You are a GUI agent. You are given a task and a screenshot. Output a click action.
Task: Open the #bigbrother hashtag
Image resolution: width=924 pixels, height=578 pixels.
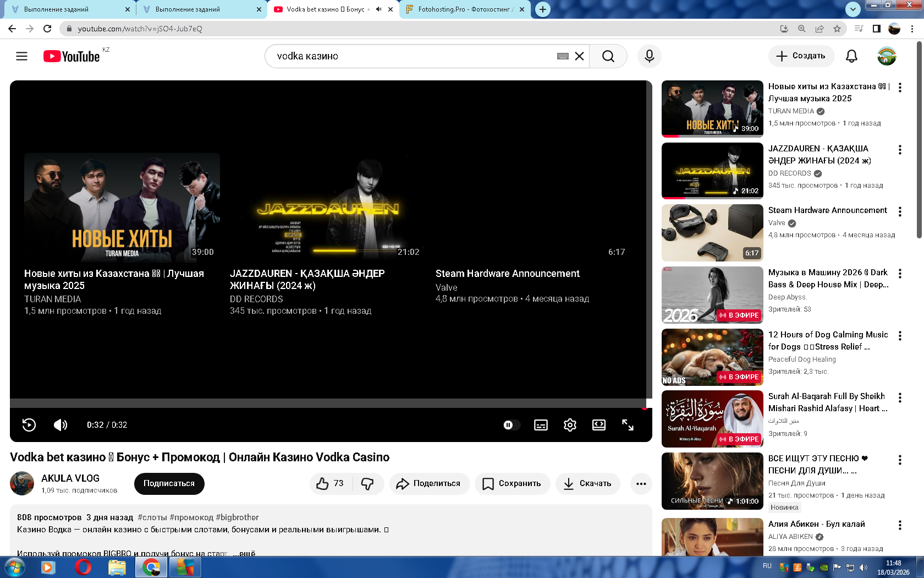pos(237,517)
